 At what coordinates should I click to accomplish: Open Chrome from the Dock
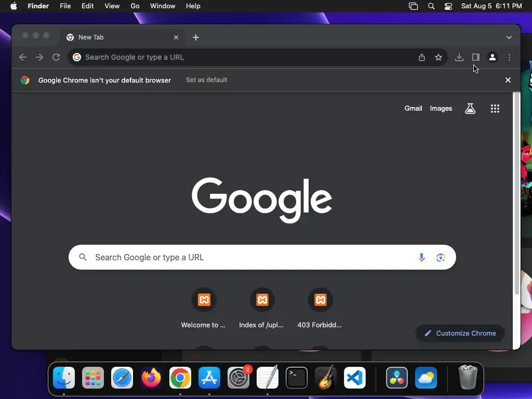pyautogui.click(x=180, y=378)
